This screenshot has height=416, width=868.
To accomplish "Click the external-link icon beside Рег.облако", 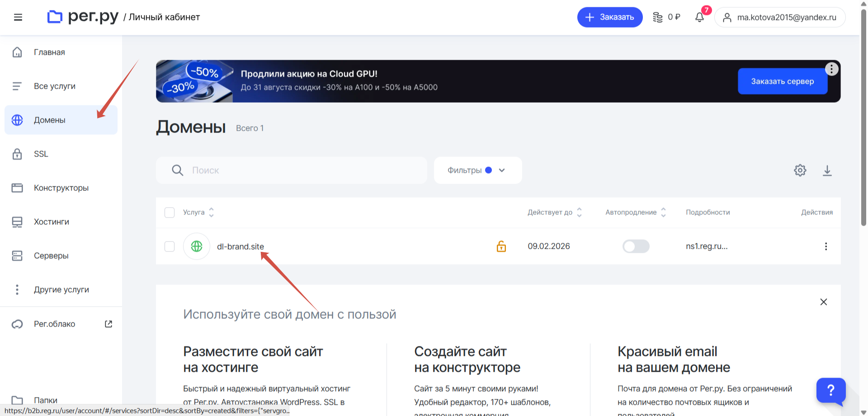I will tap(108, 324).
